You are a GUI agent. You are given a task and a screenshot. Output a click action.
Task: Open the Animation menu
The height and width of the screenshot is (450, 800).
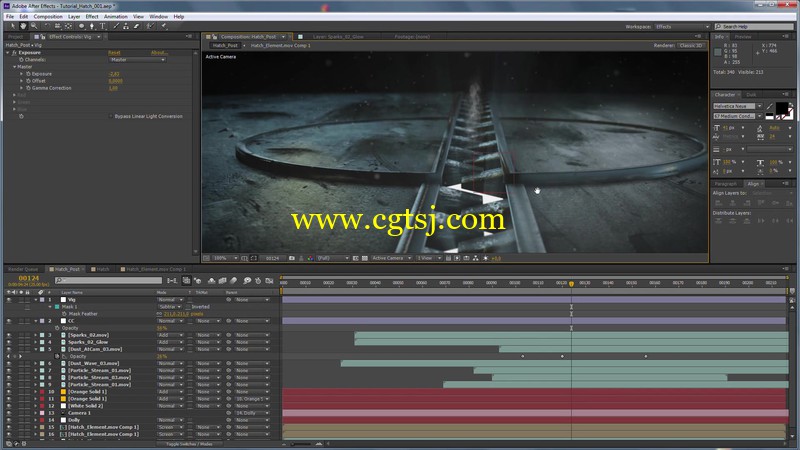116,17
